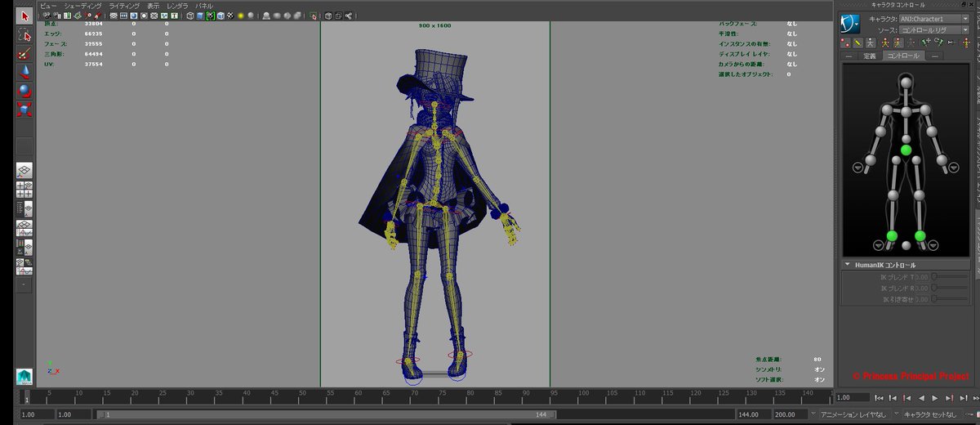980x425 pixels.
Task: Toggle X-ray display cube icon
Action: pos(328,15)
